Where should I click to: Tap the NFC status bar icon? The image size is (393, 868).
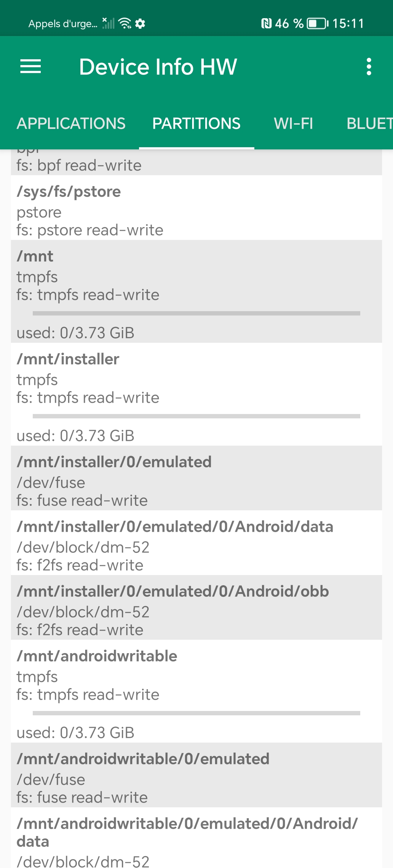click(266, 24)
